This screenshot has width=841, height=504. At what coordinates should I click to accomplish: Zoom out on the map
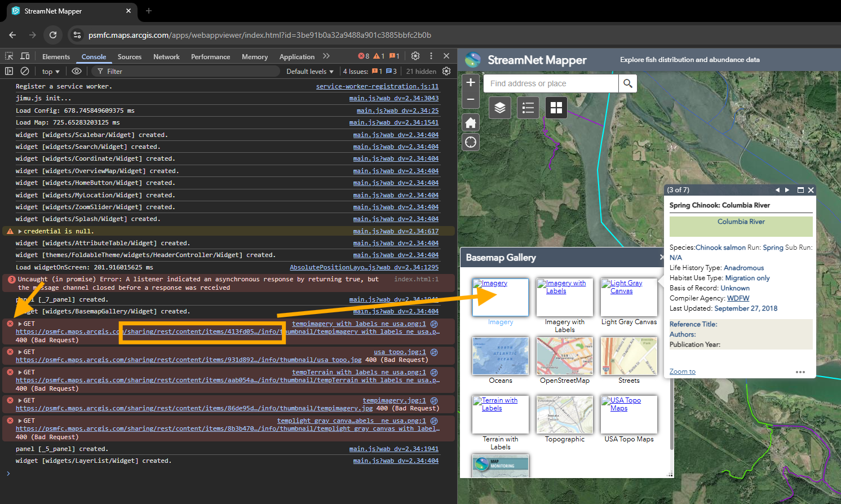[x=471, y=99]
